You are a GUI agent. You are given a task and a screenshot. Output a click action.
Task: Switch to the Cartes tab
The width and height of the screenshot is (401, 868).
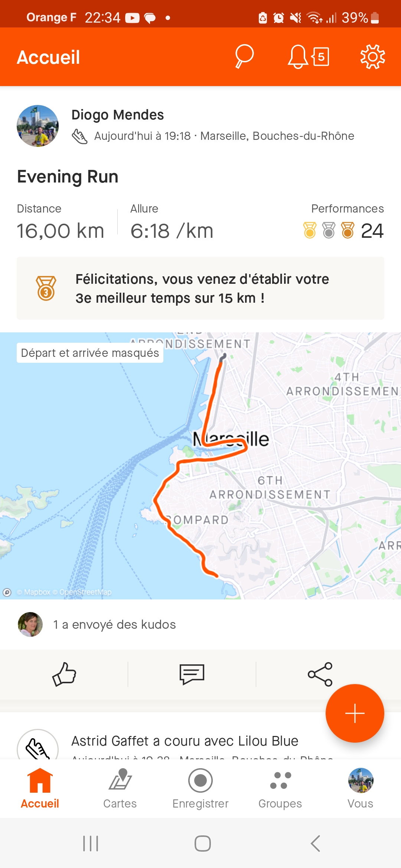(120, 788)
